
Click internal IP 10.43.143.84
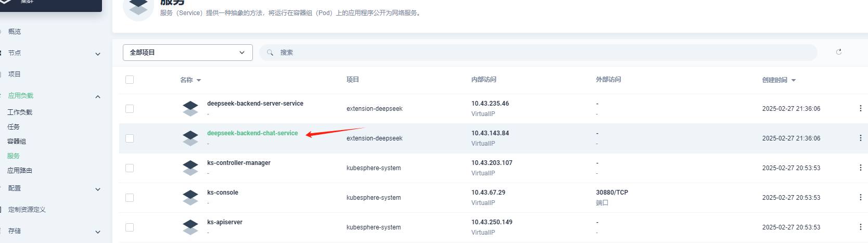click(490, 133)
